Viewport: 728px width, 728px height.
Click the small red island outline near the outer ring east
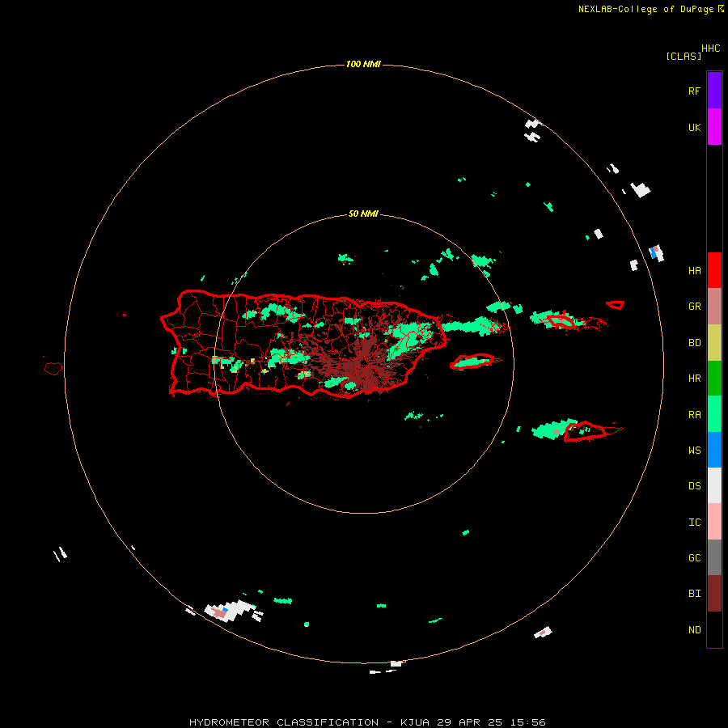pyautogui.click(x=616, y=305)
